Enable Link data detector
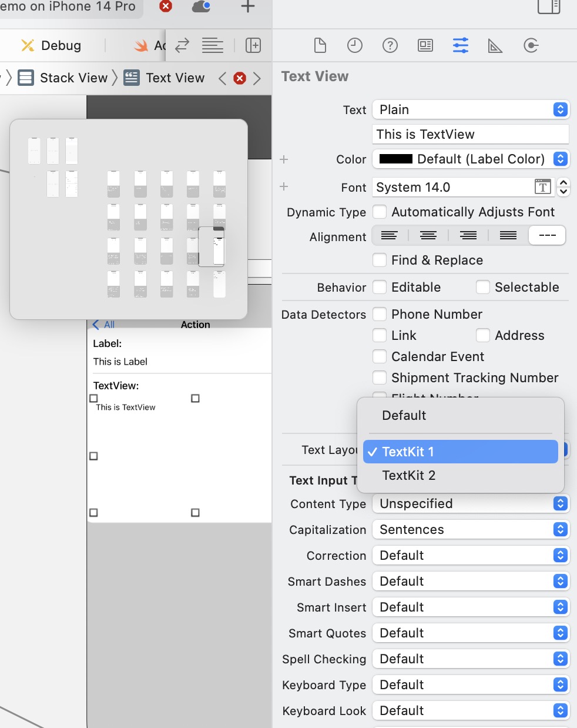The image size is (577, 728). [x=380, y=335]
